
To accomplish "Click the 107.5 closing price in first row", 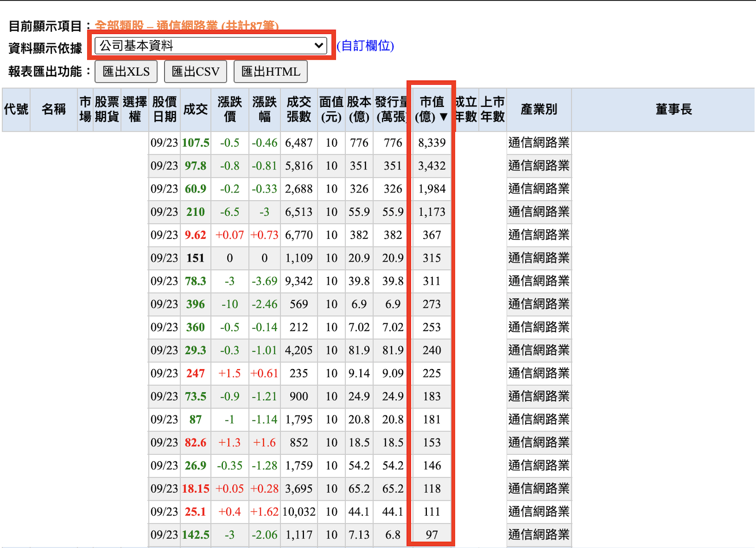I will pos(196,143).
